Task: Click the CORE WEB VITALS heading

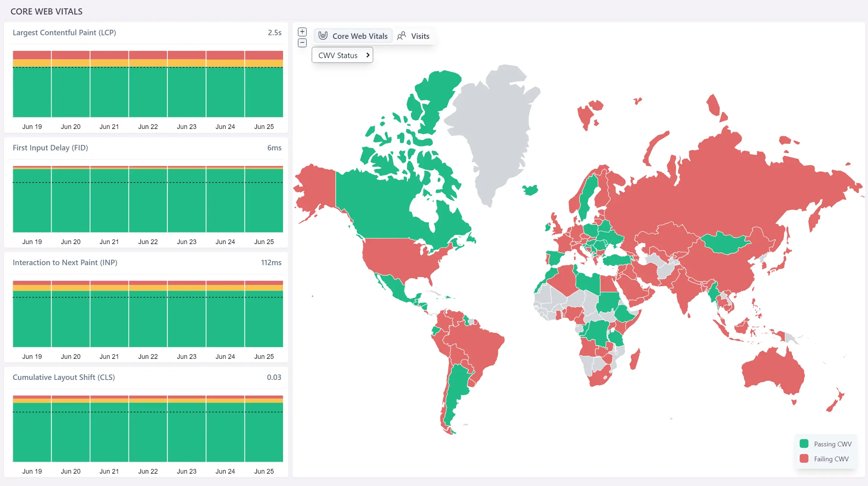Action: pyautogui.click(x=47, y=11)
